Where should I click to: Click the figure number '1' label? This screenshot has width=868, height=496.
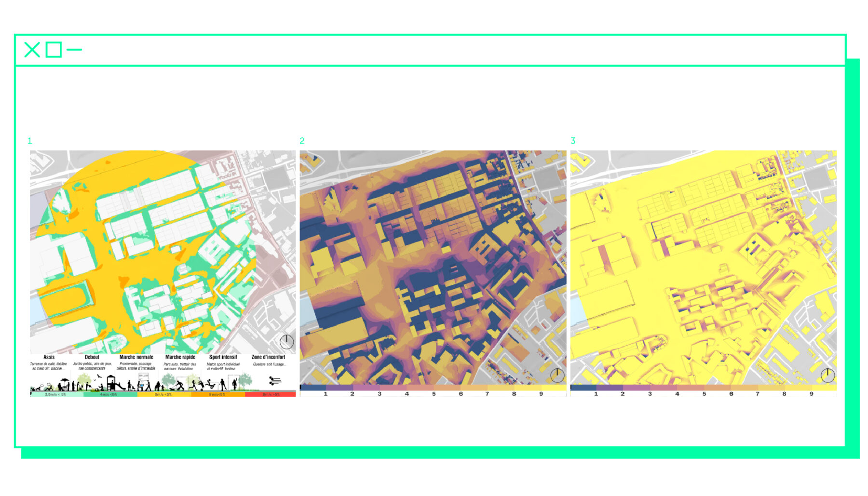30,141
